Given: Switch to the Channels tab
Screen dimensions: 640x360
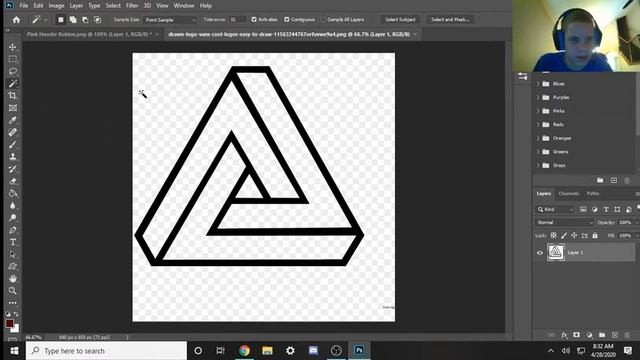Looking at the screenshot, I should (x=569, y=193).
